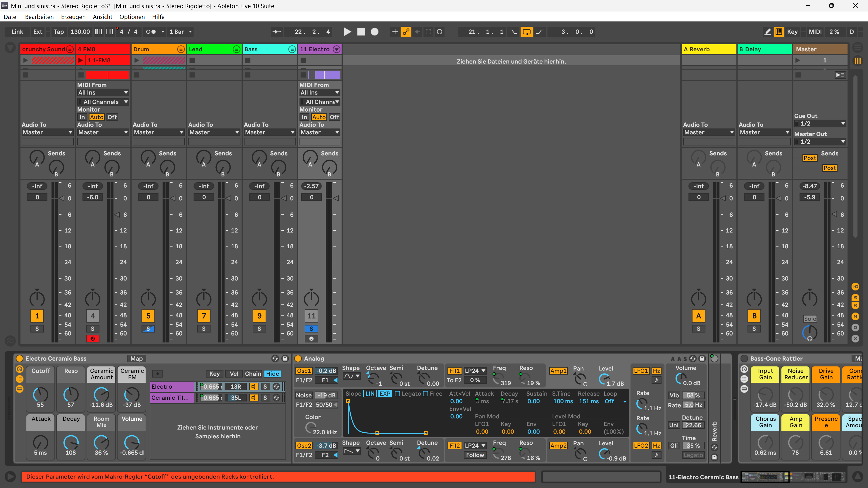Toggle Draw Mode pencil icon
Viewport: 868px width, 488px height.
click(x=768, y=32)
